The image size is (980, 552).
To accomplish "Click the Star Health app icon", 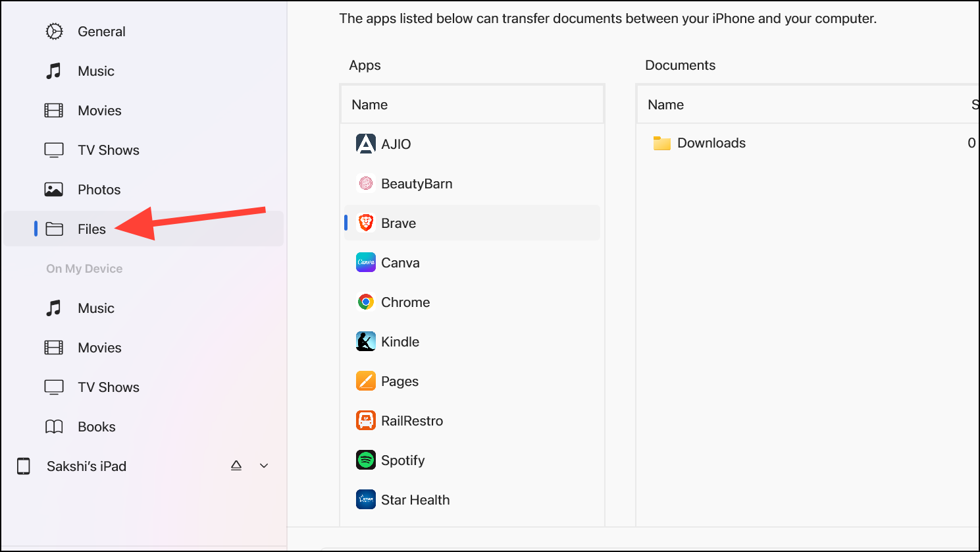I will coord(366,499).
